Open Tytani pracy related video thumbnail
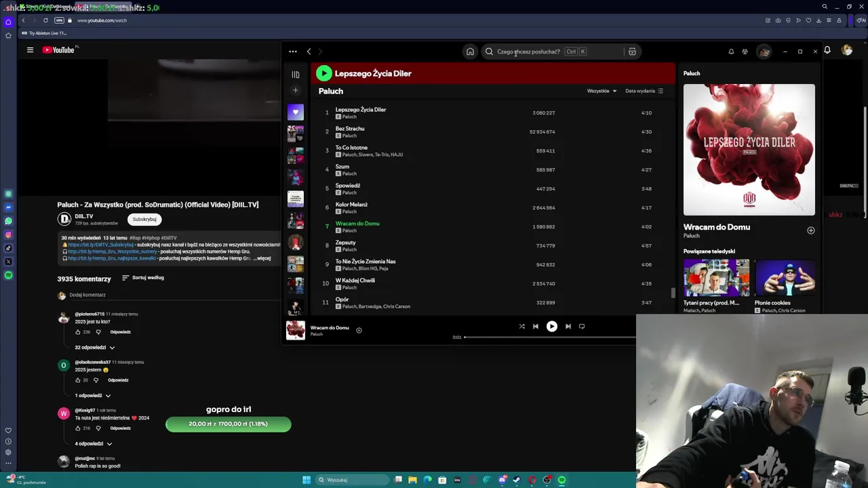This screenshot has width=868, height=488. tap(716, 278)
